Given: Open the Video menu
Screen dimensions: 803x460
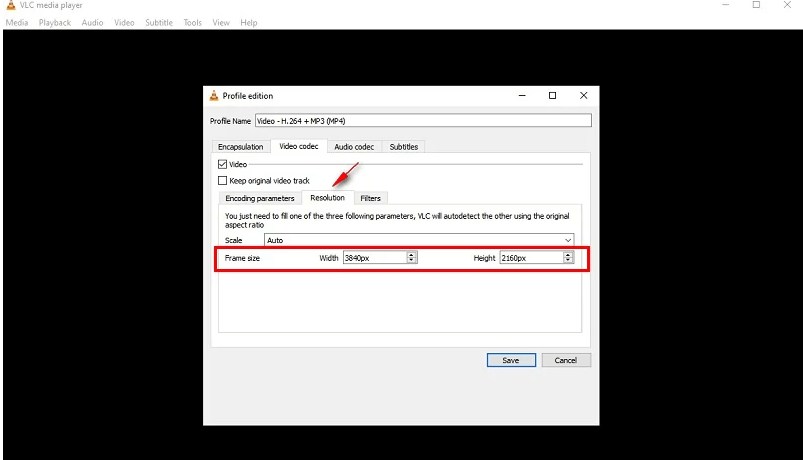Looking at the screenshot, I should 124,23.
